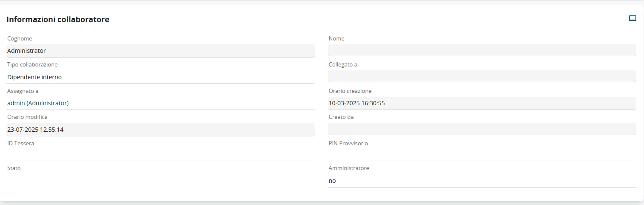Click the ID Tessera label
This screenshot has height=205, width=644.
coord(20,143)
